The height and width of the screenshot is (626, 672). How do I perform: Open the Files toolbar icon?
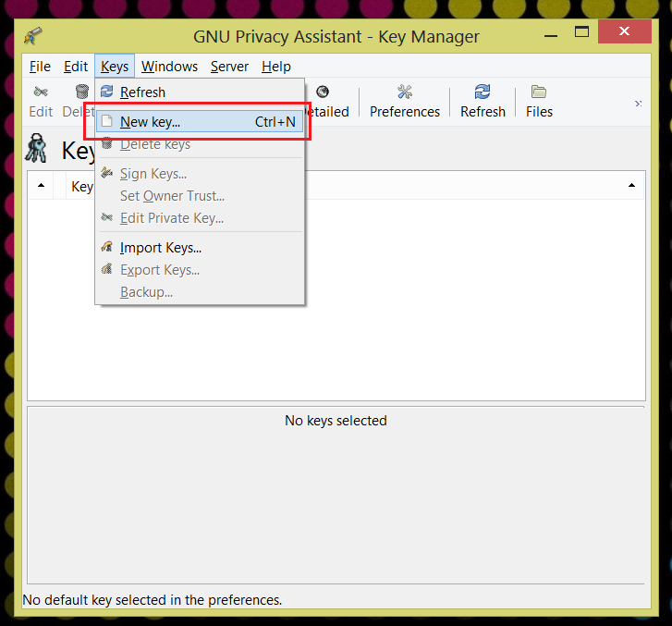538,92
